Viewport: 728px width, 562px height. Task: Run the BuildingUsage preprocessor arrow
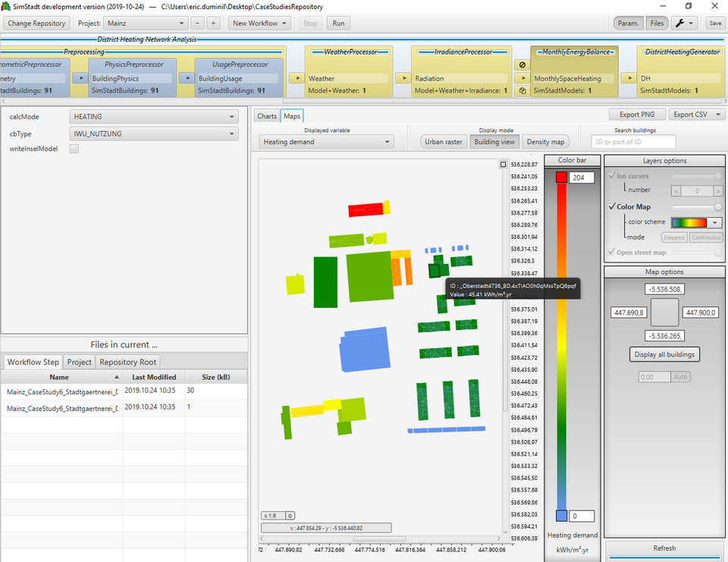click(x=187, y=78)
